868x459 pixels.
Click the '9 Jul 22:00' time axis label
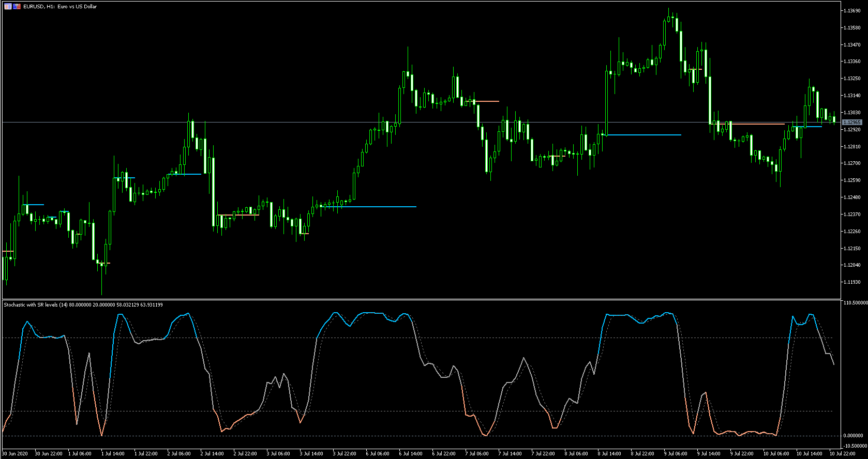tap(742, 454)
